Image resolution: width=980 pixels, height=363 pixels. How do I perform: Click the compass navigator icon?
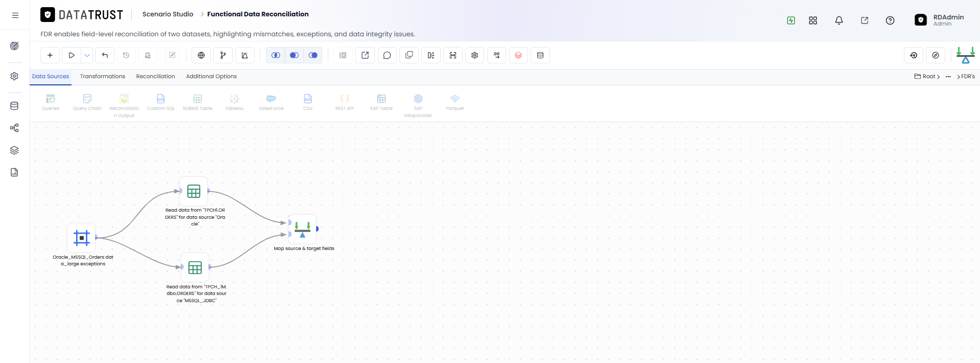coord(936,55)
